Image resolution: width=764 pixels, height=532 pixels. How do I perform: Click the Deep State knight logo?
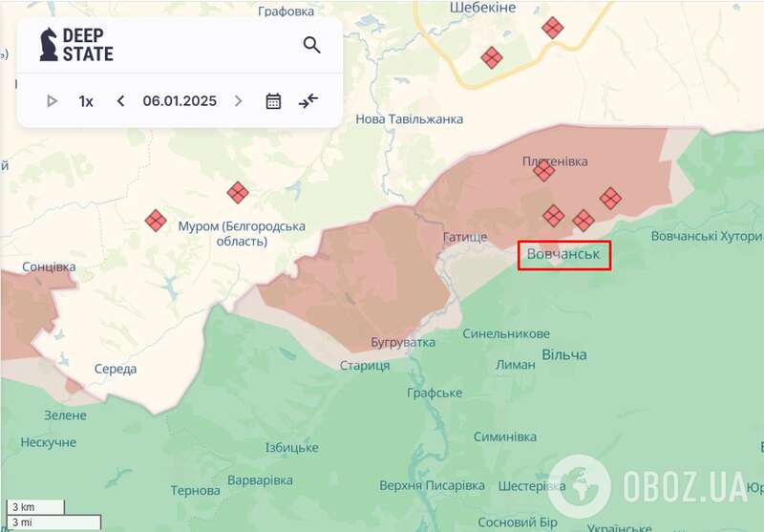[x=48, y=45]
